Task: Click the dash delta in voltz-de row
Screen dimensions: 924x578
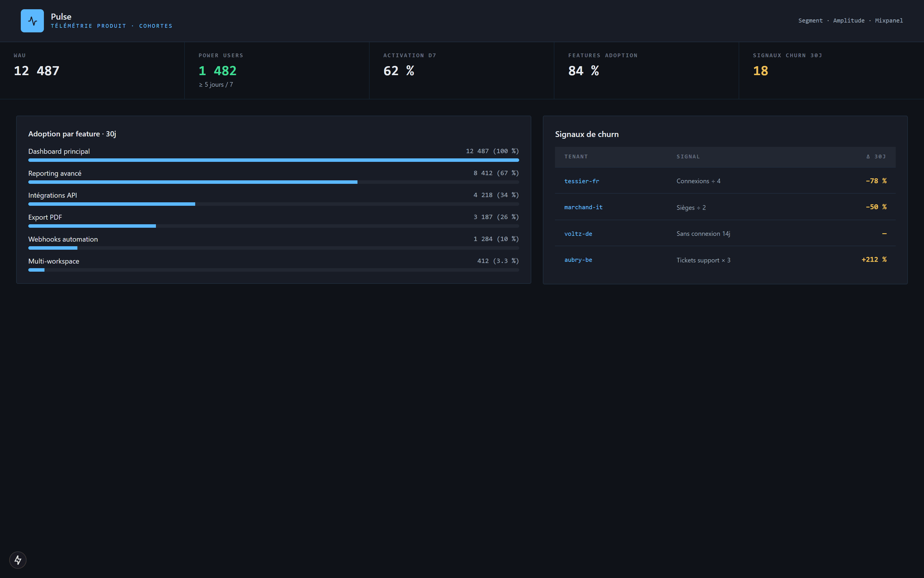Action: click(x=884, y=234)
